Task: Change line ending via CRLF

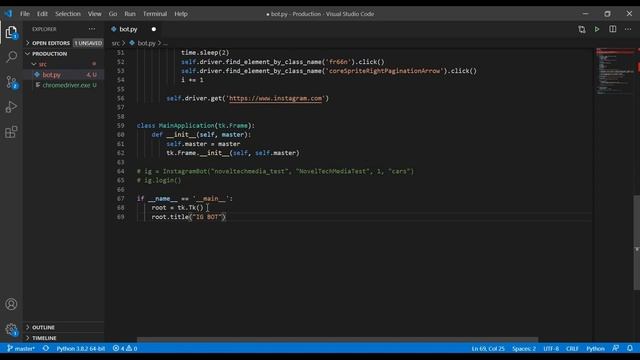Action: (572, 348)
